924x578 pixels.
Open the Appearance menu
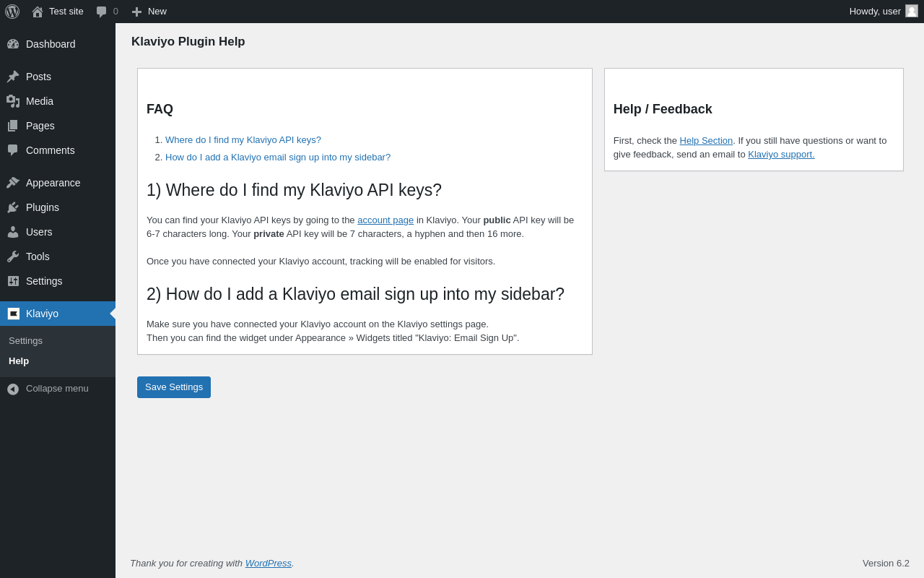click(53, 183)
